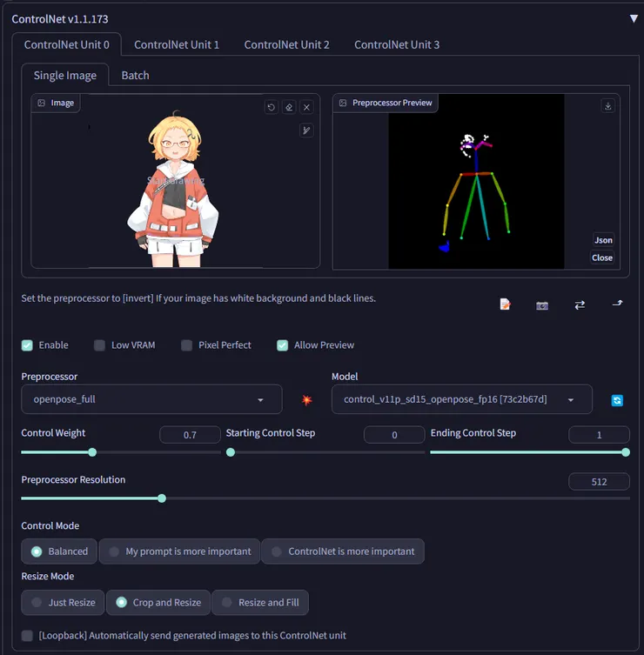This screenshot has width=644, height=655.
Task: Enable Loopback auto-send checkbox
Action: [x=27, y=636]
